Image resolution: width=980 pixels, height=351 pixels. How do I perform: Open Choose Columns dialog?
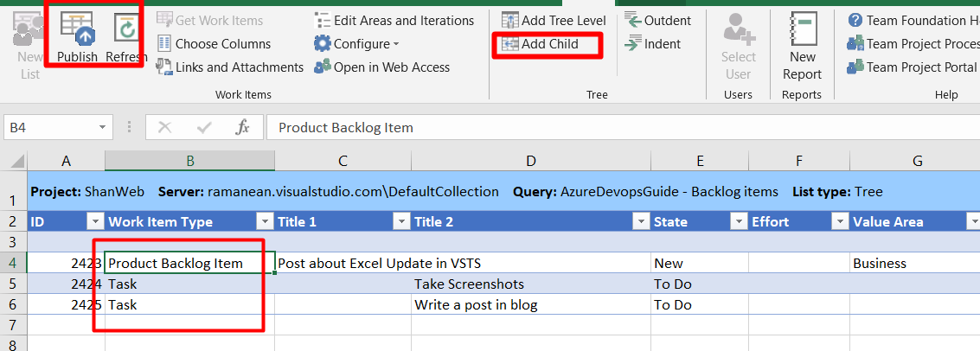pyautogui.click(x=213, y=44)
